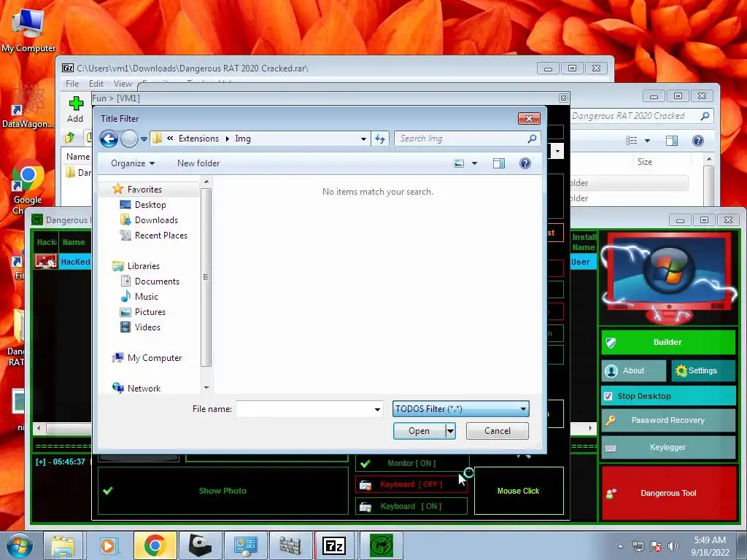Open the recent pages arrow beside Back/Forward
The width and height of the screenshot is (747, 560).
pyautogui.click(x=144, y=139)
